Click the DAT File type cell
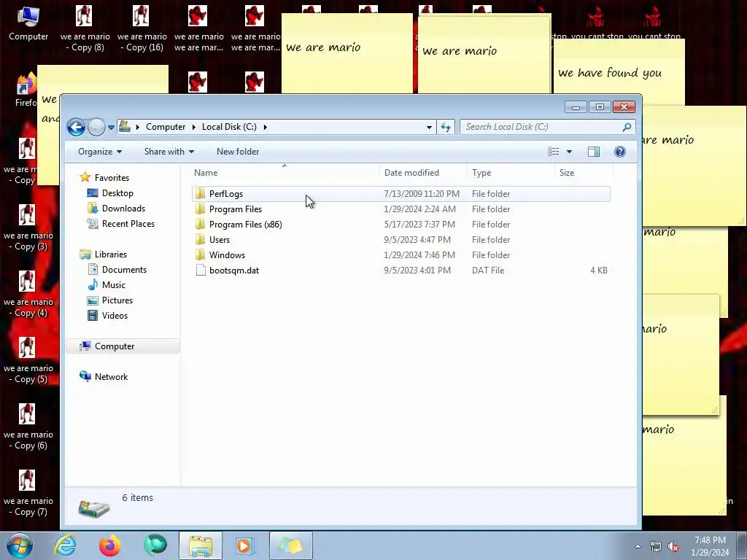This screenshot has width=747, height=560. tap(488, 270)
